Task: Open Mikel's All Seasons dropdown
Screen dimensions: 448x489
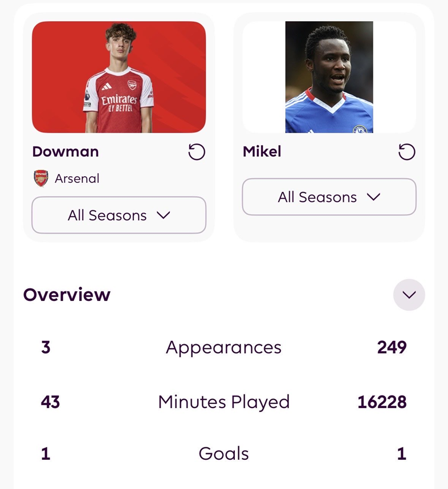Action: coord(329,197)
